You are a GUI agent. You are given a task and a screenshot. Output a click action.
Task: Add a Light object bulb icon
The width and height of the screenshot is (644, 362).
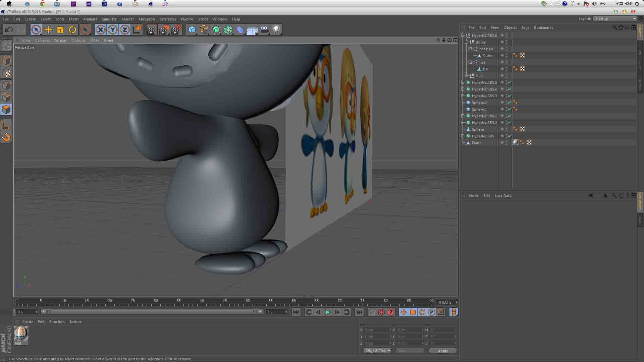tap(276, 30)
